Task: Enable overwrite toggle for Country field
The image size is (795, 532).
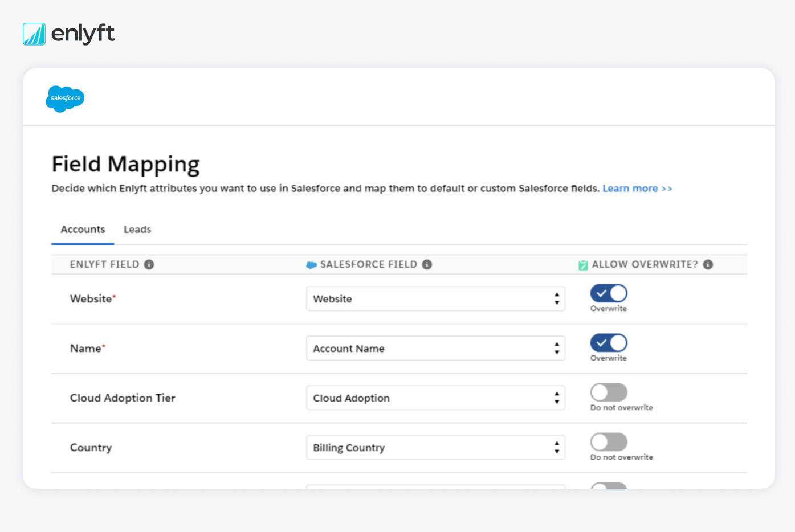Action: 609,442
